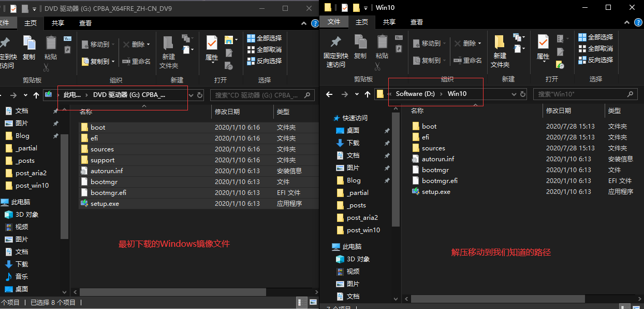Click search magnifier in Win10 window search box
This screenshot has height=309, width=644.
tap(630, 94)
